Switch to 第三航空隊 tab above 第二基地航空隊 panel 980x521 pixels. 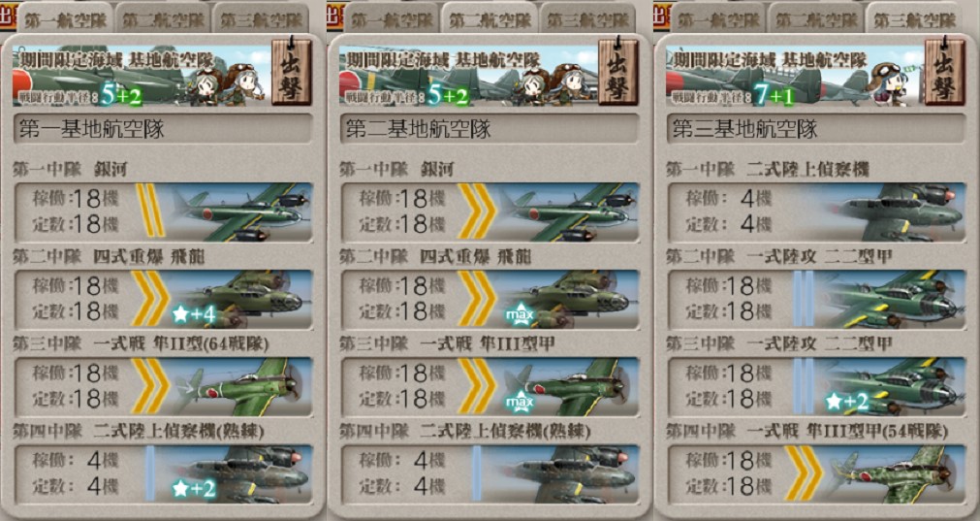click(x=588, y=18)
